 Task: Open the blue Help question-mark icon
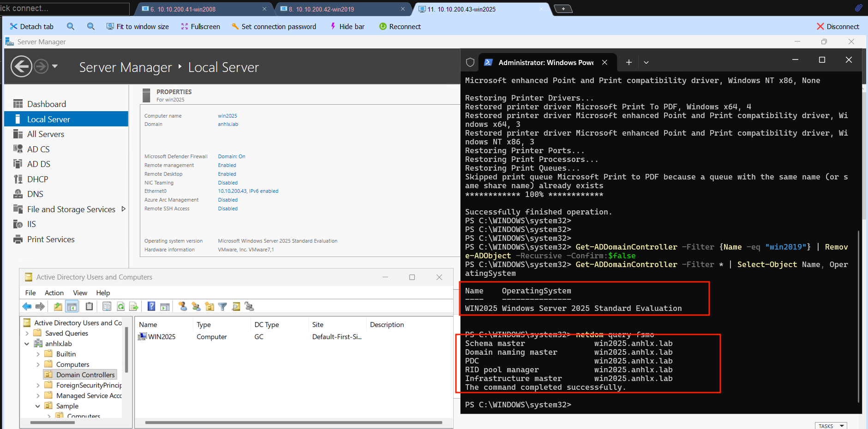click(151, 306)
